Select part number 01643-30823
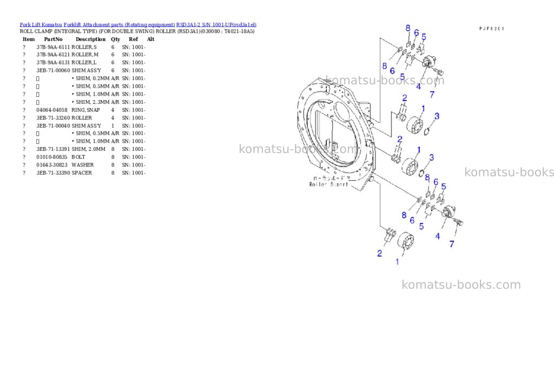 [51, 165]
